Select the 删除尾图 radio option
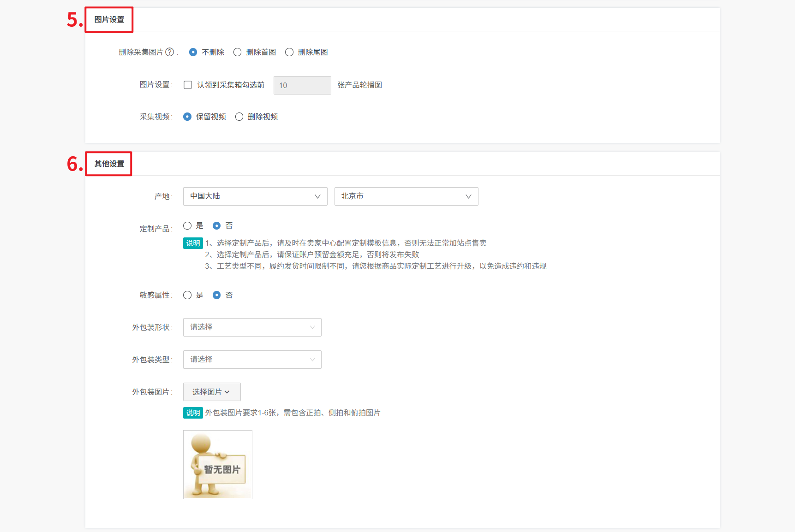The height and width of the screenshot is (532, 795). (289, 52)
